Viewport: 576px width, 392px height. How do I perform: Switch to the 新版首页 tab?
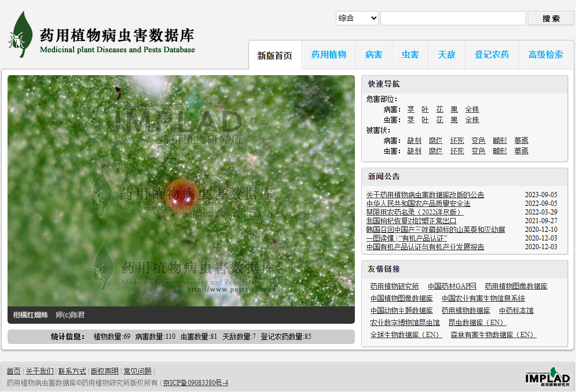coord(275,55)
